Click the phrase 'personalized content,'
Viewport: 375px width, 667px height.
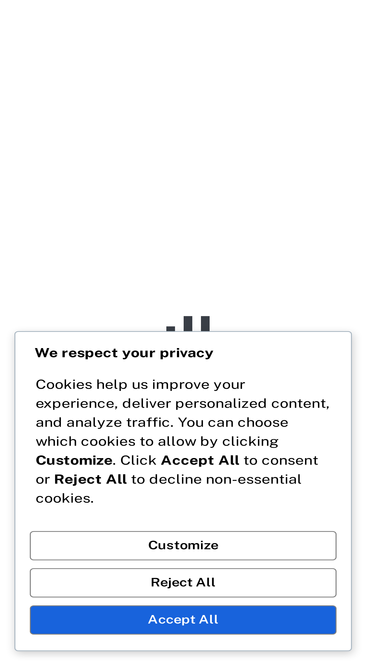253,403
